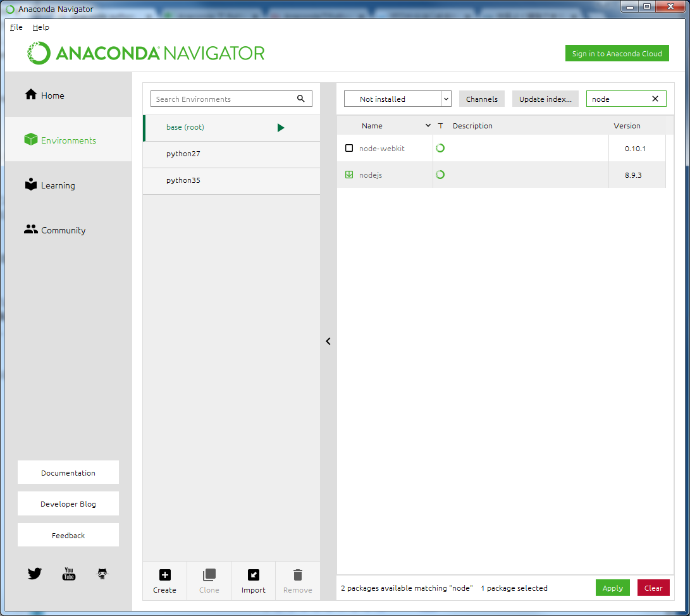Create a new environment
690x616 pixels.
(x=164, y=581)
